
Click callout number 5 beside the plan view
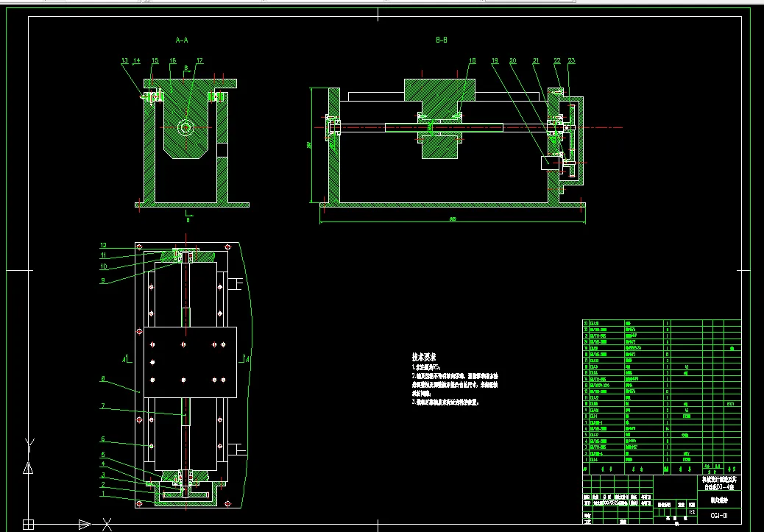[x=103, y=455]
